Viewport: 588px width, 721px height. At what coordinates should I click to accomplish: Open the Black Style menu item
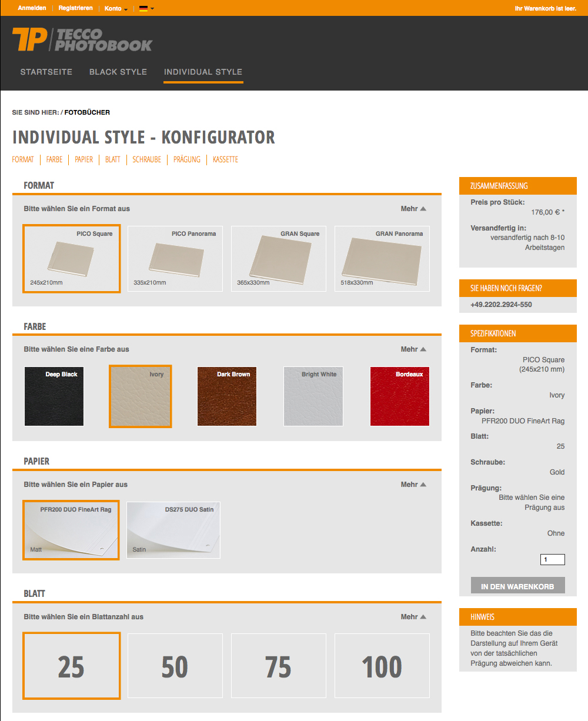118,72
